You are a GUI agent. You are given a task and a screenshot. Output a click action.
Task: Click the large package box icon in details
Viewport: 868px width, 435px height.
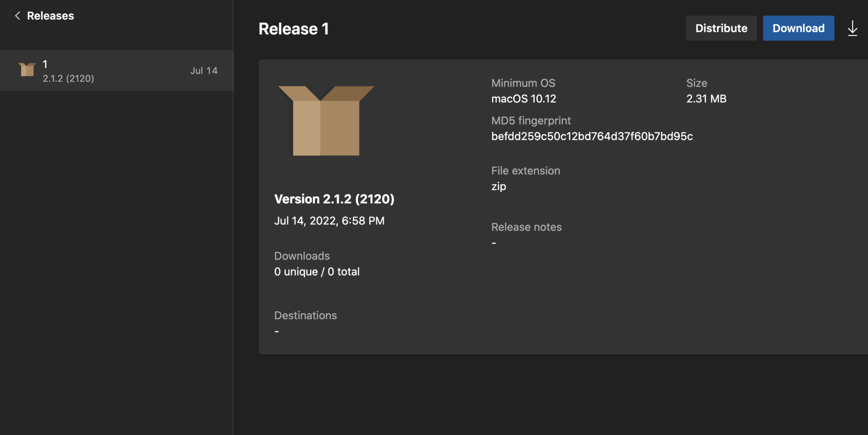(325, 121)
